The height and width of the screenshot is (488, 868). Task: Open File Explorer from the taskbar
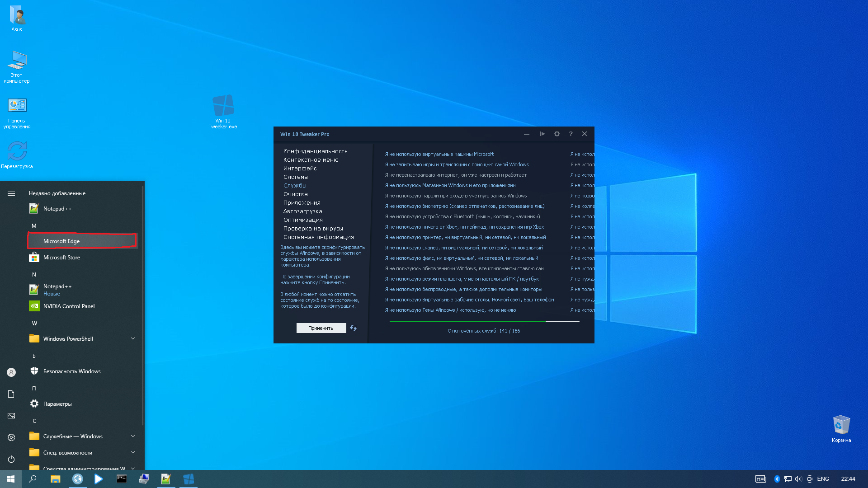click(x=55, y=479)
